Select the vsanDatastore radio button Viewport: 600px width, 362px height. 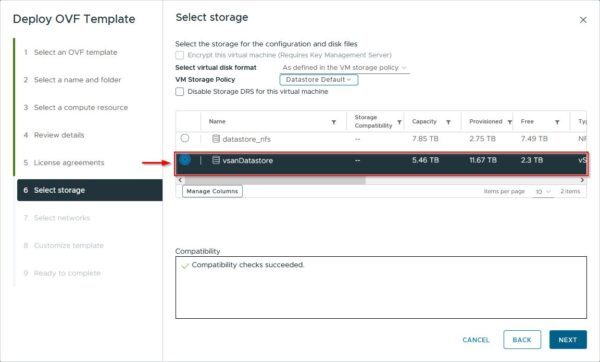click(x=185, y=160)
